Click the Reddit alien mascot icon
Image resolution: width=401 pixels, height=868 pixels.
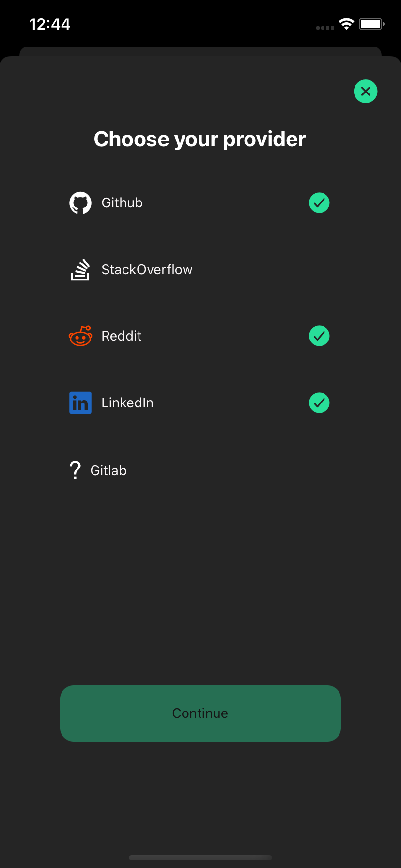(x=80, y=336)
